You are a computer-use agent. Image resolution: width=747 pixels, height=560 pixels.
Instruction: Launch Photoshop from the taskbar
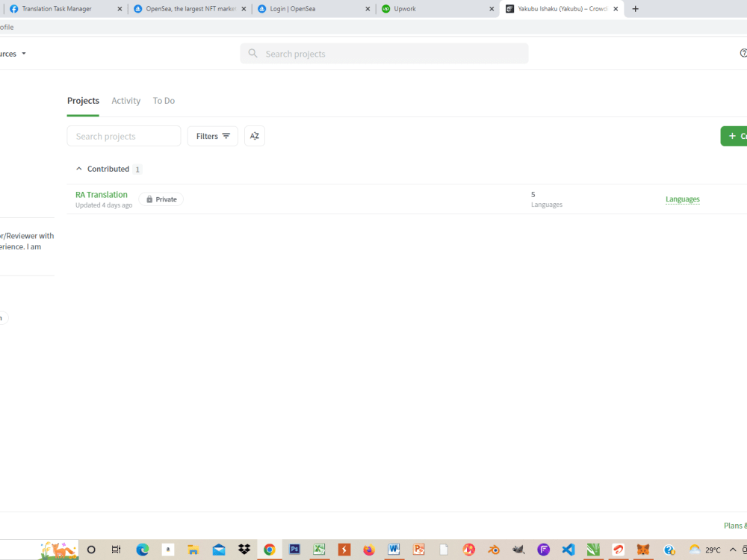294,550
